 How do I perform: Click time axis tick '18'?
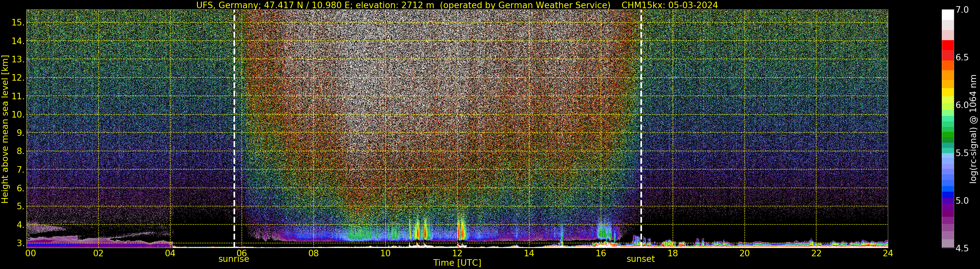[x=673, y=253]
